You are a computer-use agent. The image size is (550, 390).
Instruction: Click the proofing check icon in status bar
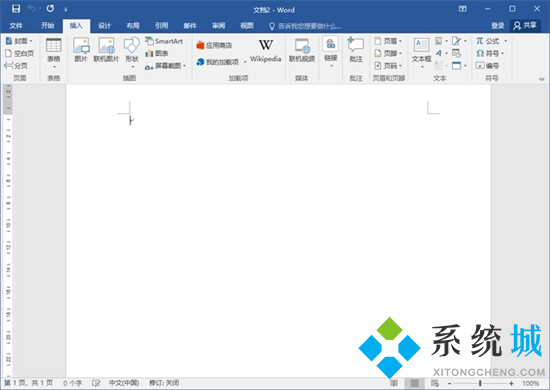tap(96, 383)
